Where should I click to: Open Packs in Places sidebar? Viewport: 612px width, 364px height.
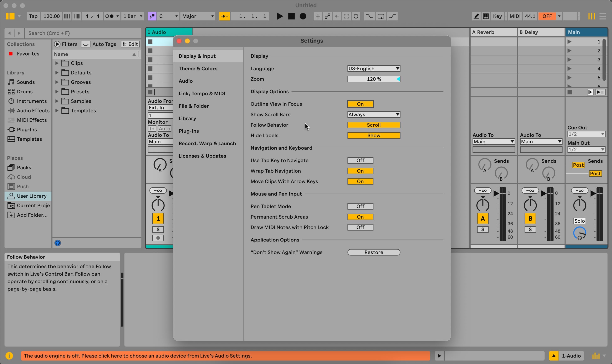click(x=24, y=167)
